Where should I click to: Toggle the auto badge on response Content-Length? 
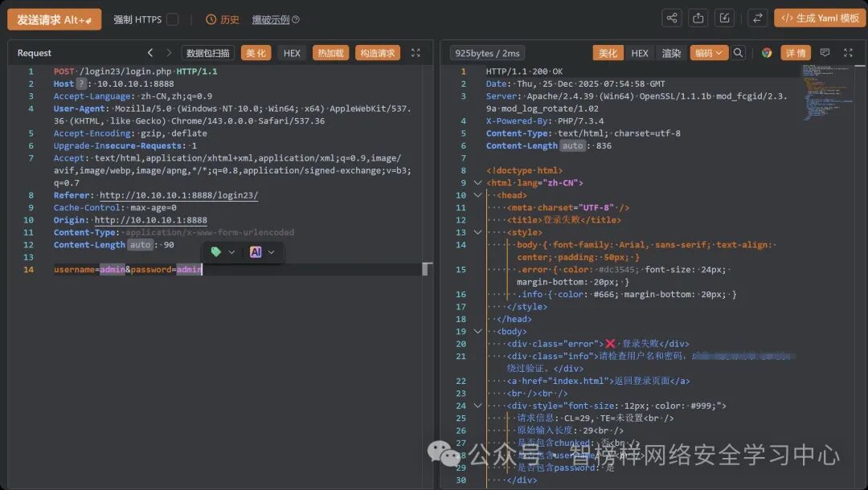point(572,145)
